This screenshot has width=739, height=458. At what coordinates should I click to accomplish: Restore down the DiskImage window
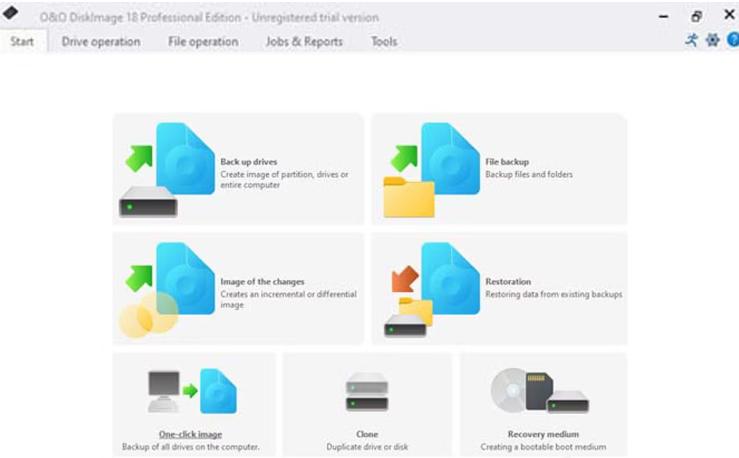click(x=696, y=16)
